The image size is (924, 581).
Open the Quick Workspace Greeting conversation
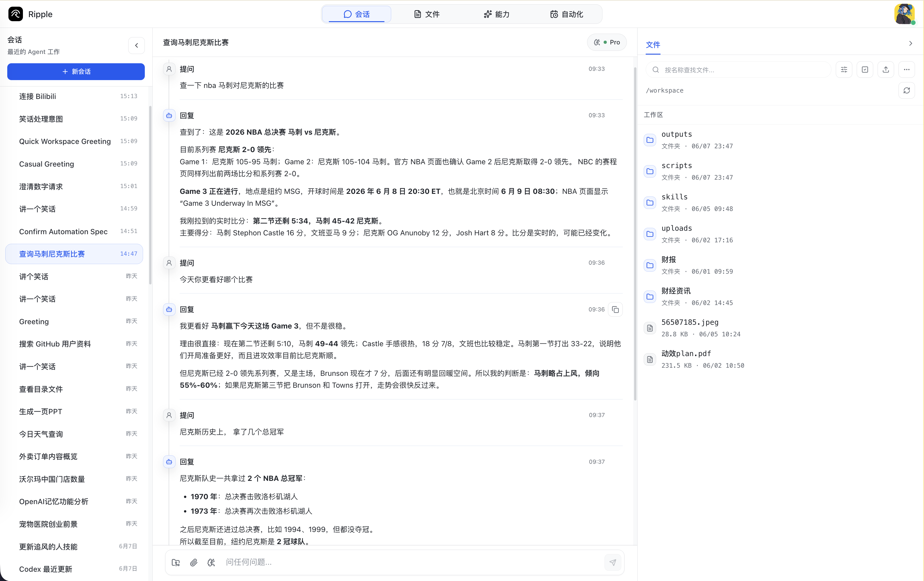[75, 141]
